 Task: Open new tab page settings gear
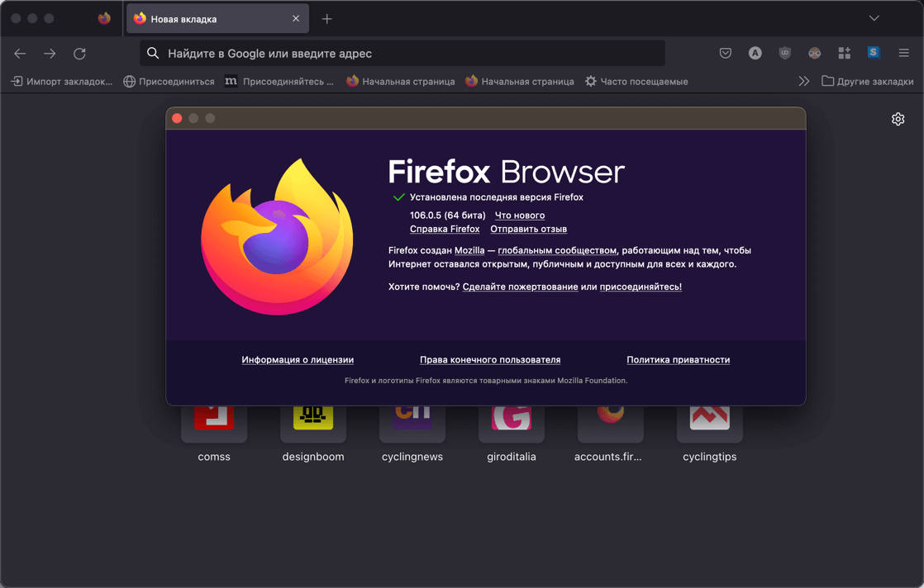898,119
